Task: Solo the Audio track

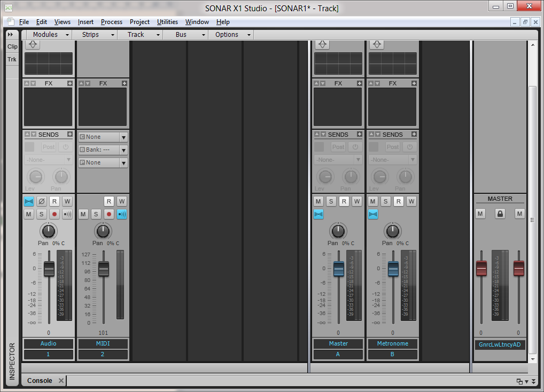Action: 42,214
